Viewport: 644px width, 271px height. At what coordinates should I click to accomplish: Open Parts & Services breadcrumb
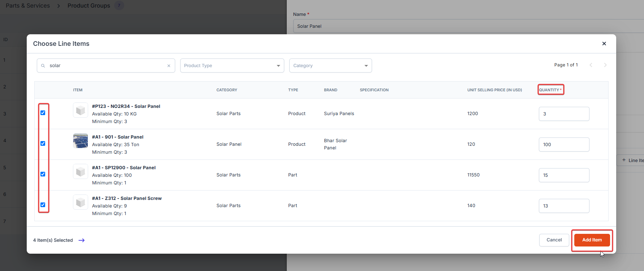tap(28, 6)
